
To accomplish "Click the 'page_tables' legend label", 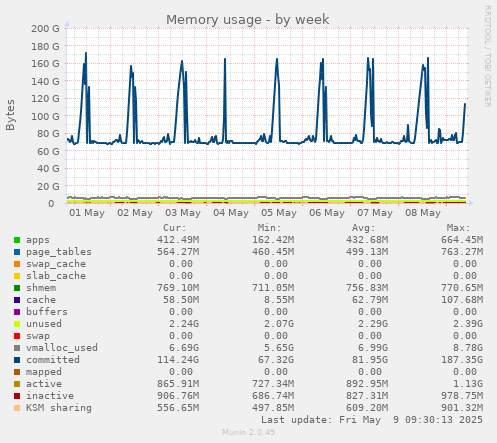I will [59, 252].
